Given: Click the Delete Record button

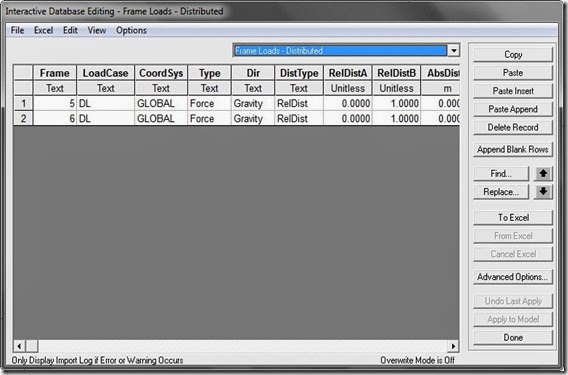Looking at the screenshot, I should point(513,128).
